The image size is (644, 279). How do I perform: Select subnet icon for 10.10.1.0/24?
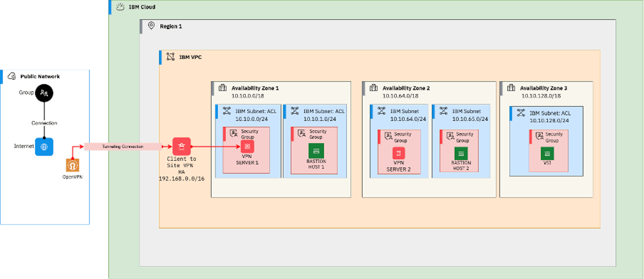click(x=295, y=111)
